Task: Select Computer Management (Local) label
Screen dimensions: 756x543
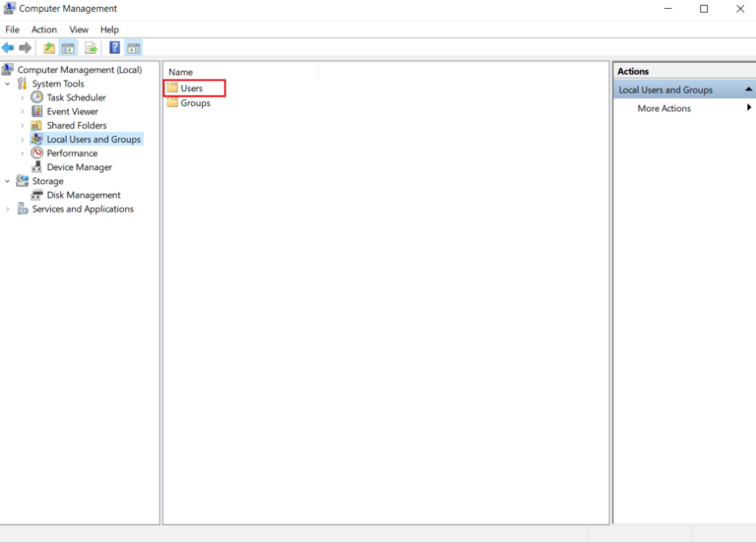Action: (x=80, y=70)
